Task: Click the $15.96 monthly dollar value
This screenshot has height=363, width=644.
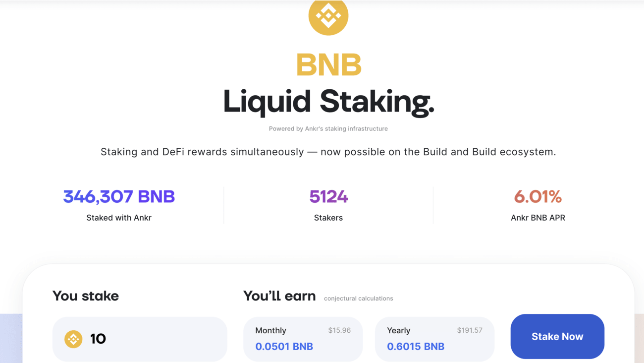Action: tap(339, 330)
